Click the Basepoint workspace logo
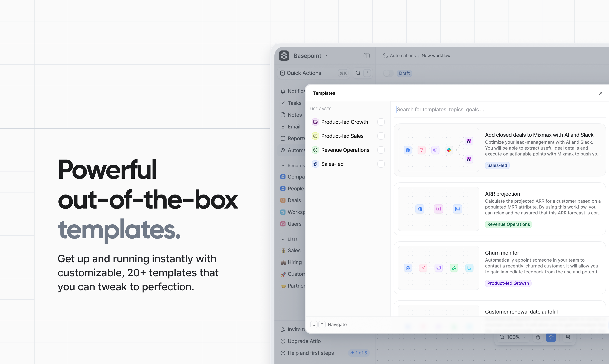This screenshot has height=364, width=609. [284, 56]
